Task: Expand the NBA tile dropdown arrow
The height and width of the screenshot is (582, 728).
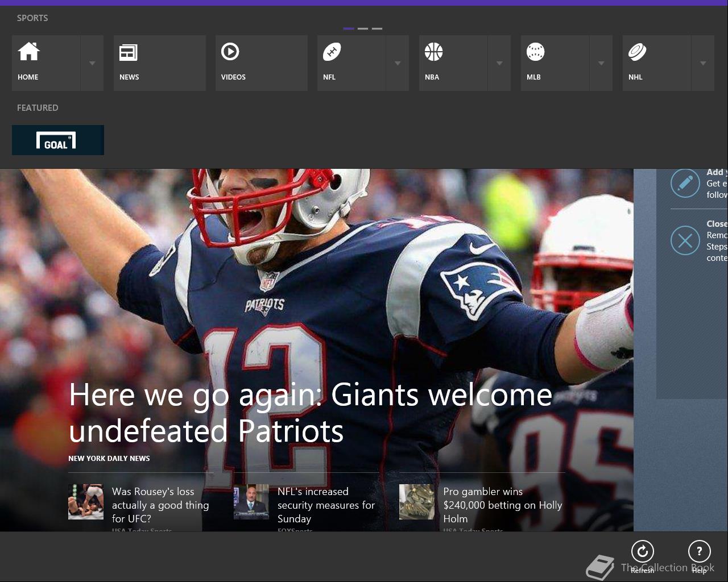Action: pos(499,63)
